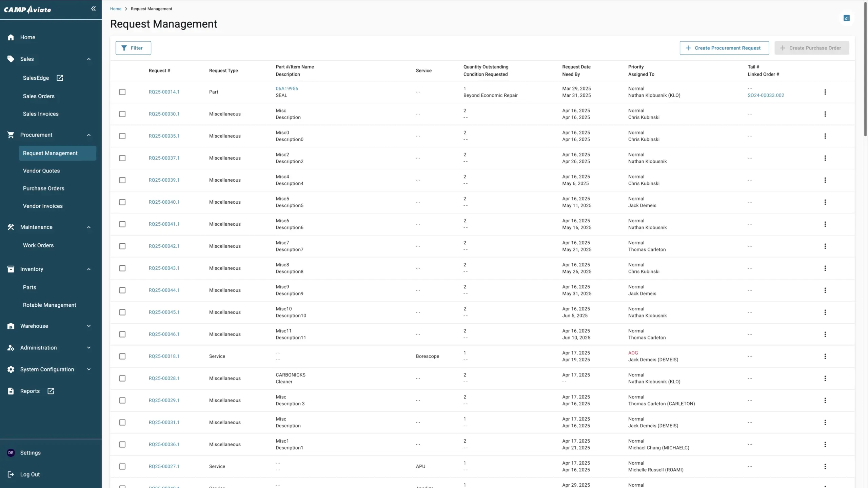Select checkbox for RQ25-00040.1 row
This screenshot has width=868, height=488.
click(122, 202)
